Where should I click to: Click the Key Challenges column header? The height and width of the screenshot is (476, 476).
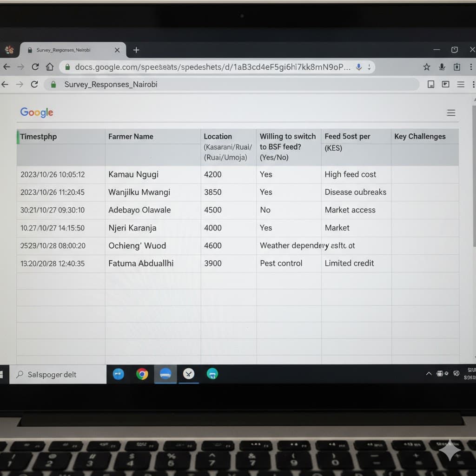tap(420, 137)
